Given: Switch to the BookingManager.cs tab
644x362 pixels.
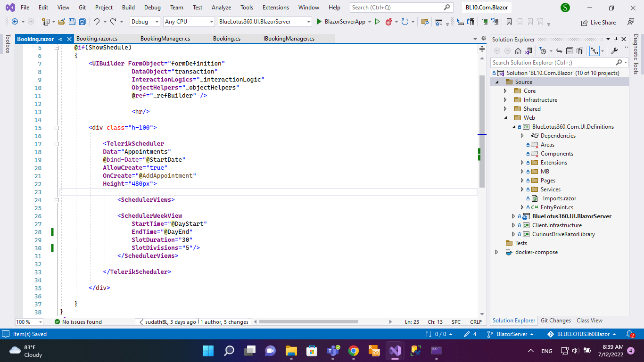Looking at the screenshot, I should coord(165,39).
